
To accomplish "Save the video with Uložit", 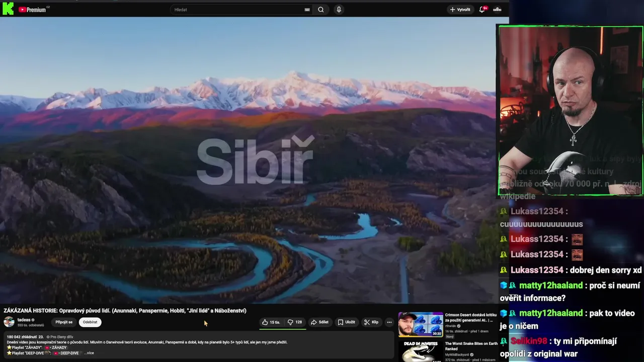I will click(x=346, y=322).
